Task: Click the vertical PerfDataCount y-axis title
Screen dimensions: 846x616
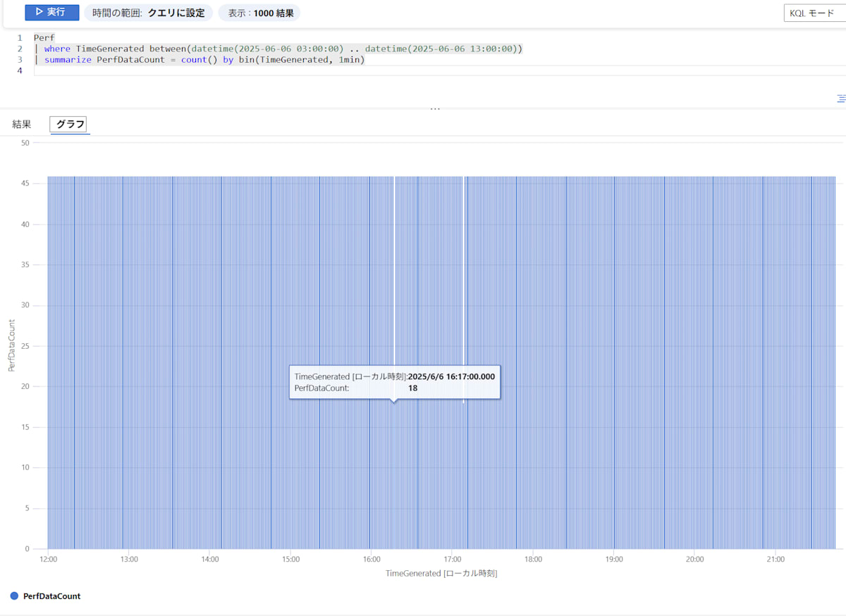Action: [x=11, y=345]
